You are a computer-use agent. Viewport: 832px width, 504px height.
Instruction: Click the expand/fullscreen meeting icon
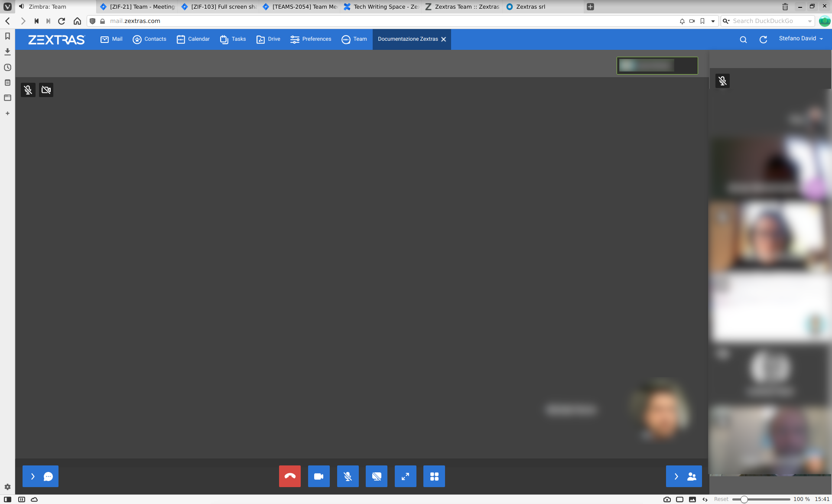point(405,476)
